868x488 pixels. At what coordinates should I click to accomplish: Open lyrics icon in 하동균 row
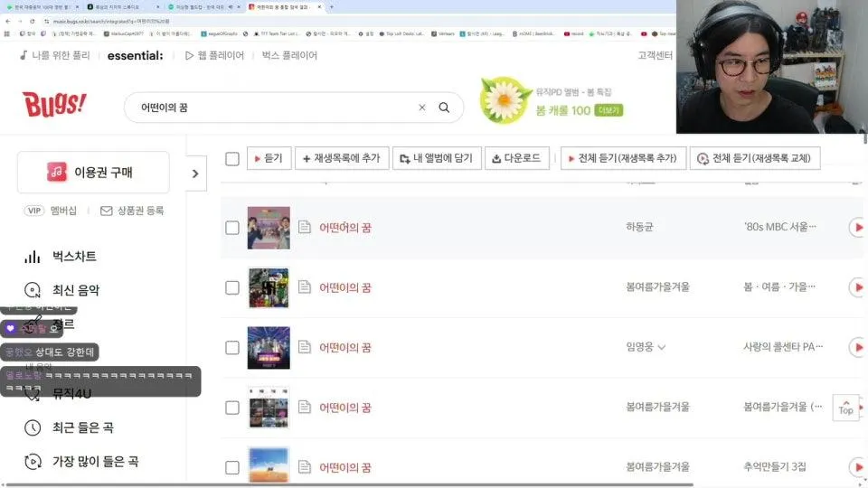pos(305,228)
